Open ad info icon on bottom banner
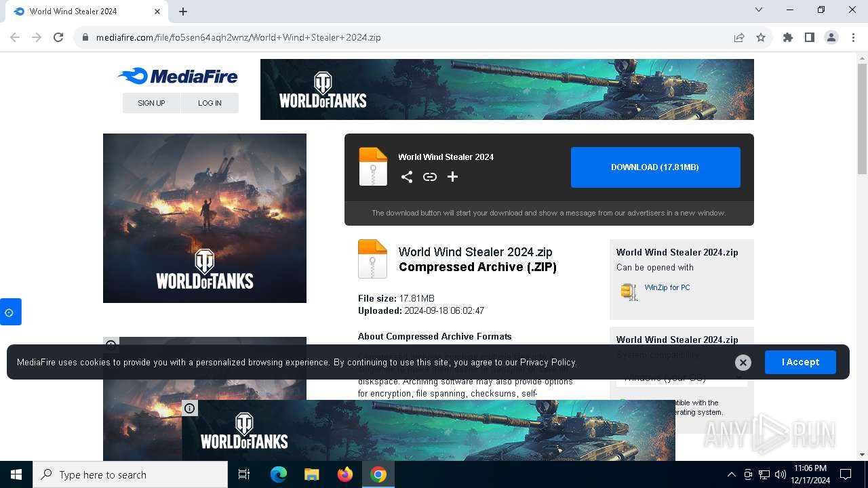 coord(190,408)
